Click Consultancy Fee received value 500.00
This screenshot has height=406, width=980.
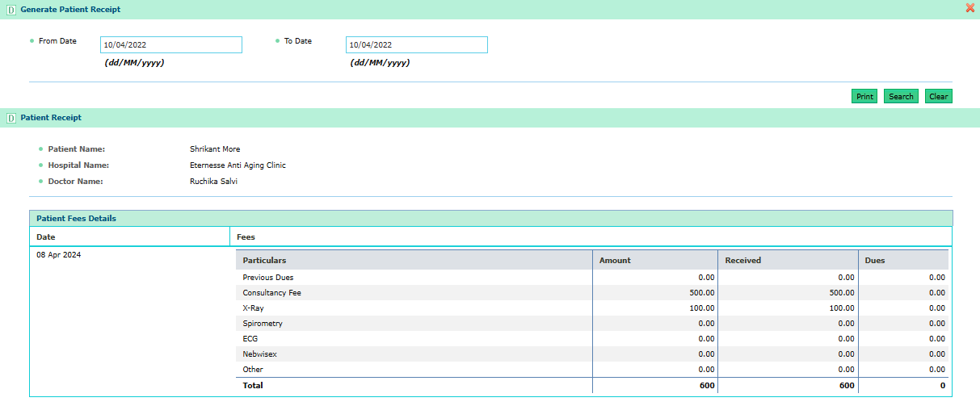(842, 293)
